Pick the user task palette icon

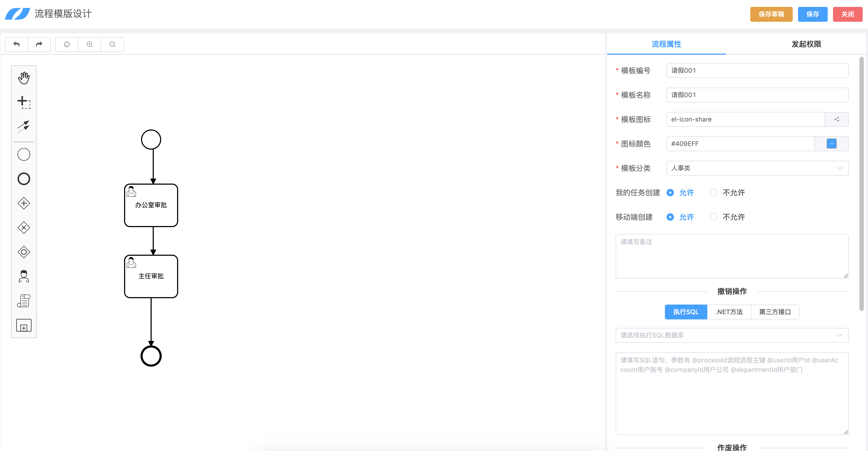click(24, 276)
